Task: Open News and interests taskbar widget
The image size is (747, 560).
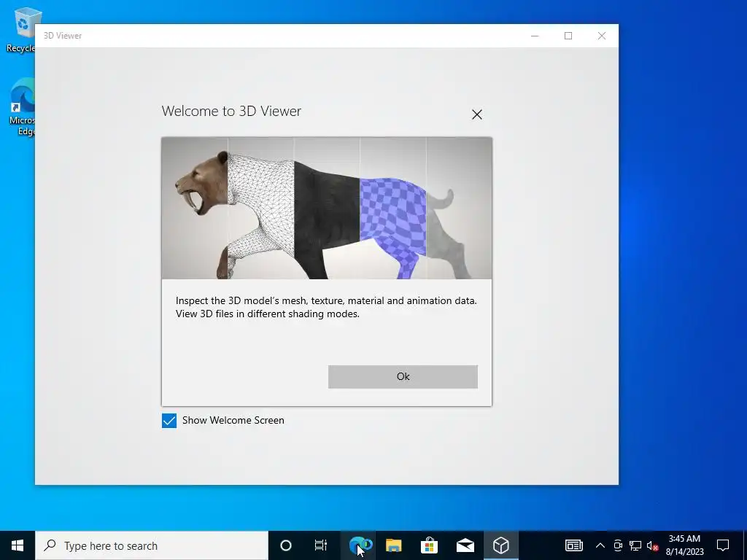Action: tap(573, 545)
